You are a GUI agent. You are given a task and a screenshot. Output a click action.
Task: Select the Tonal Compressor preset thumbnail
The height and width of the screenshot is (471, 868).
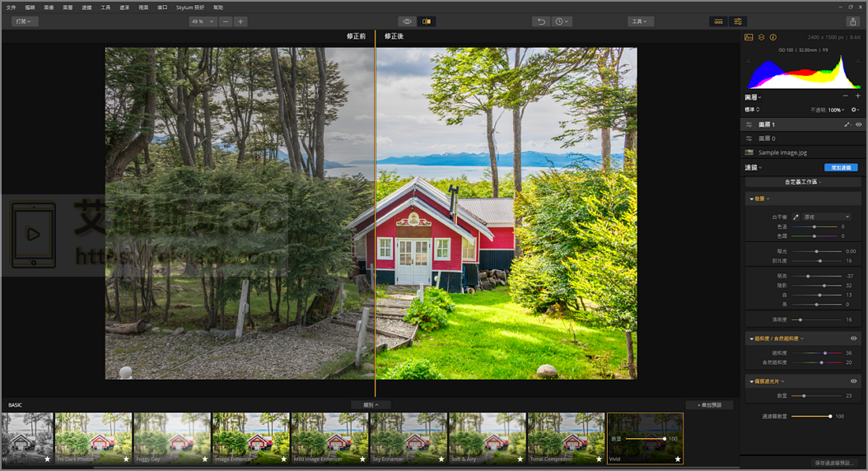coord(567,438)
